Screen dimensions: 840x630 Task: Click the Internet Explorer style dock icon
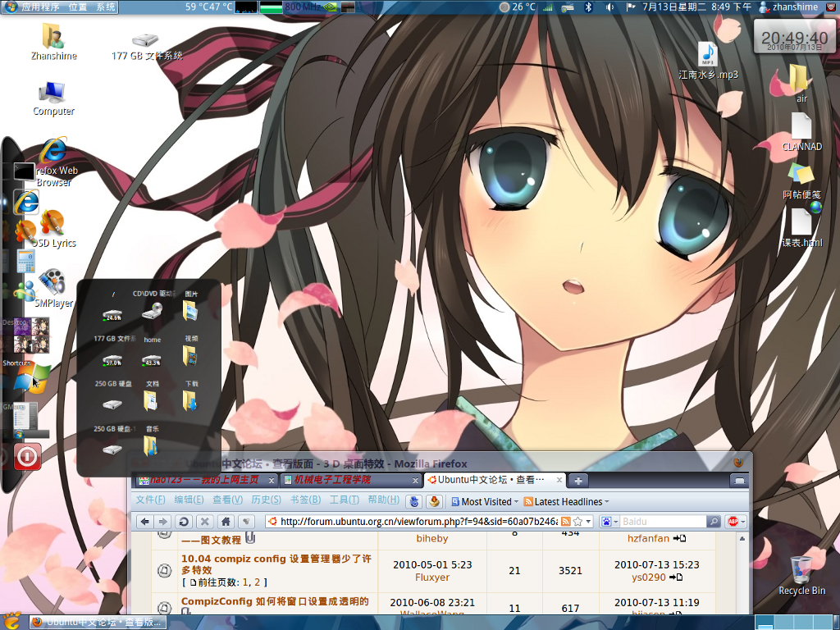tap(25, 203)
